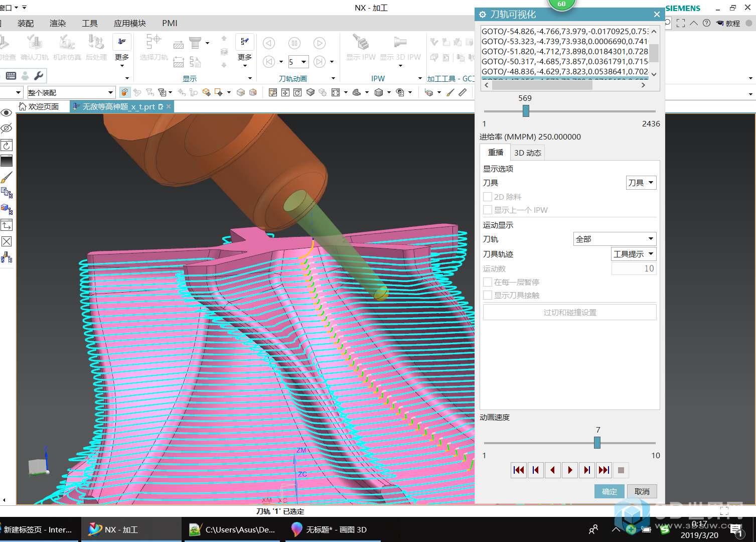Click the rewind to start button in the dialog

coord(519,470)
